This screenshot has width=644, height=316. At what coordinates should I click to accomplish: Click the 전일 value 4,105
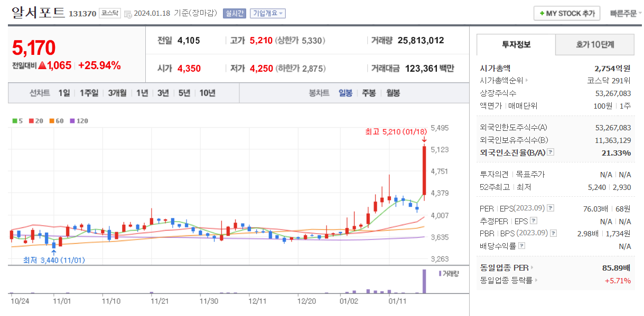(189, 40)
